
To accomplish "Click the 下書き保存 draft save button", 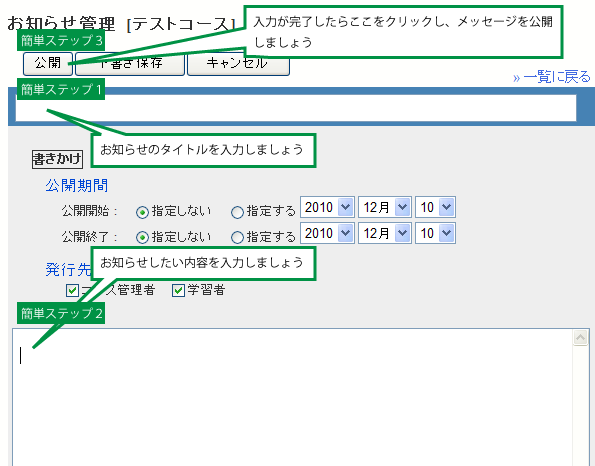I will (x=130, y=64).
